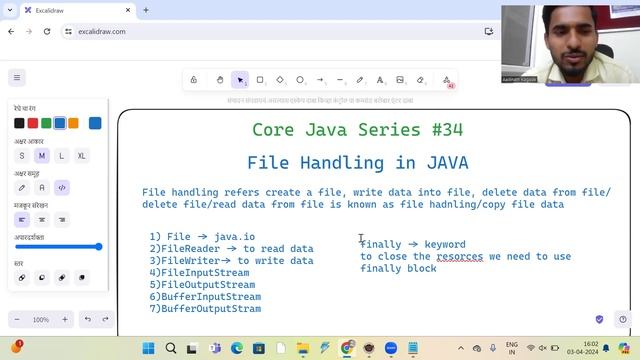Align text to the left

[22, 220]
